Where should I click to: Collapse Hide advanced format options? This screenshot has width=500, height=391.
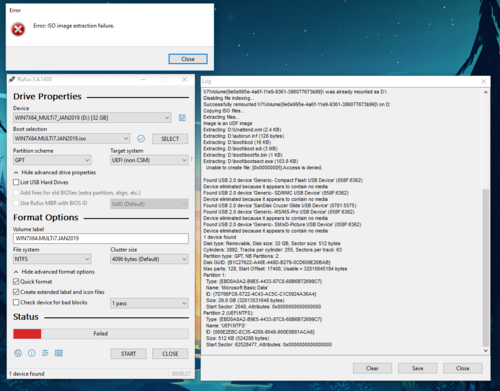pyautogui.click(x=54, y=272)
